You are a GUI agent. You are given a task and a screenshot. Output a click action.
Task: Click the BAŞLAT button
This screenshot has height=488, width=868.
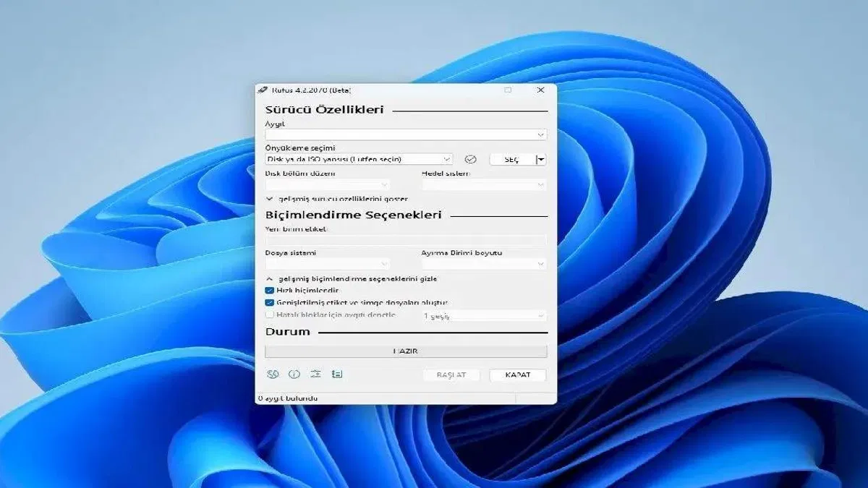(451, 375)
